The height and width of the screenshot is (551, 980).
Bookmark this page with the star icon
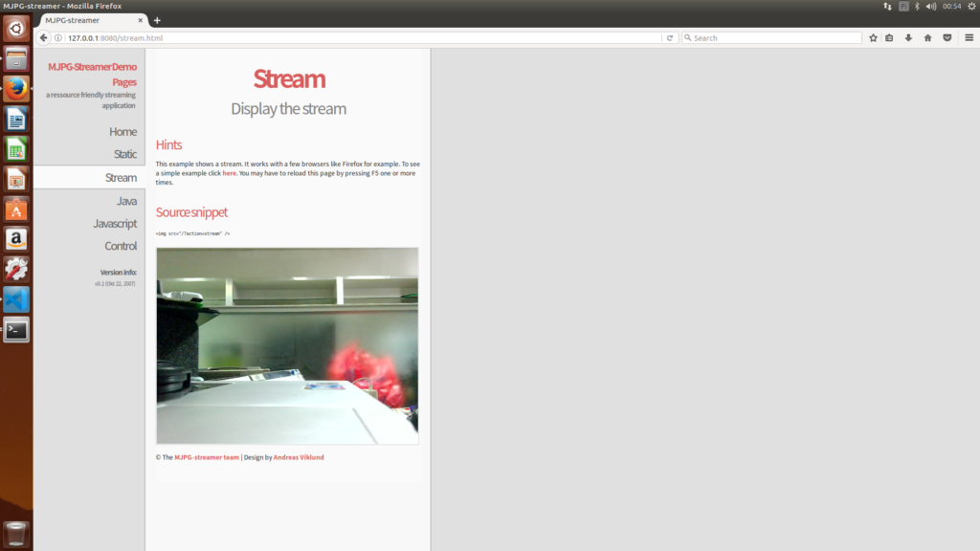coord(873,38)
